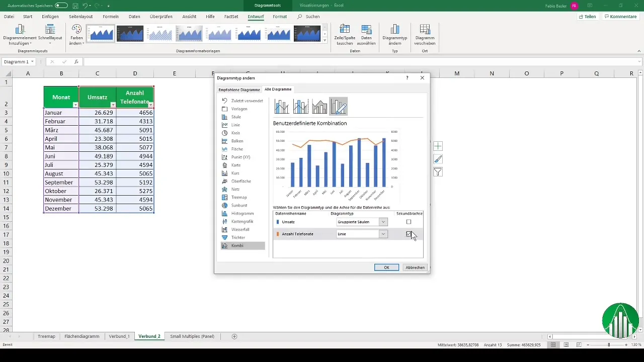Switch to Small Multiples (Panel) sheet
The image size is (644, 362).
(x=192, y=336)
